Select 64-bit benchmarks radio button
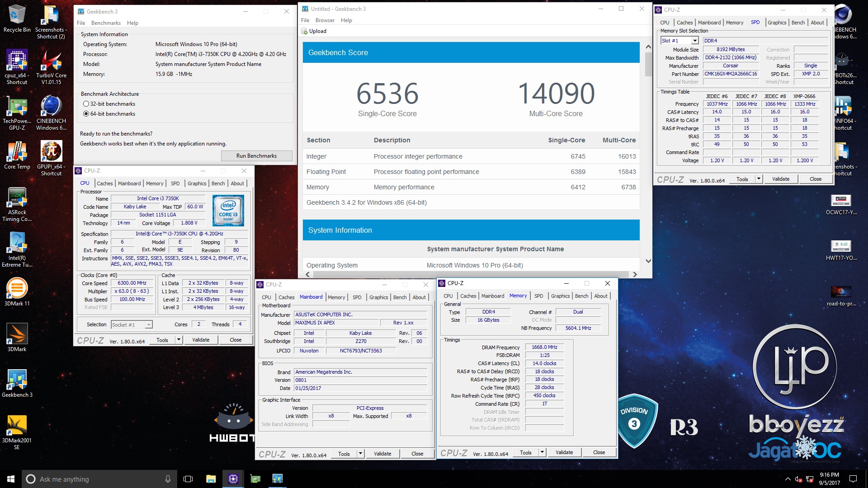The height and width of the screenshot is (488, 868). (x=86, y=114)
